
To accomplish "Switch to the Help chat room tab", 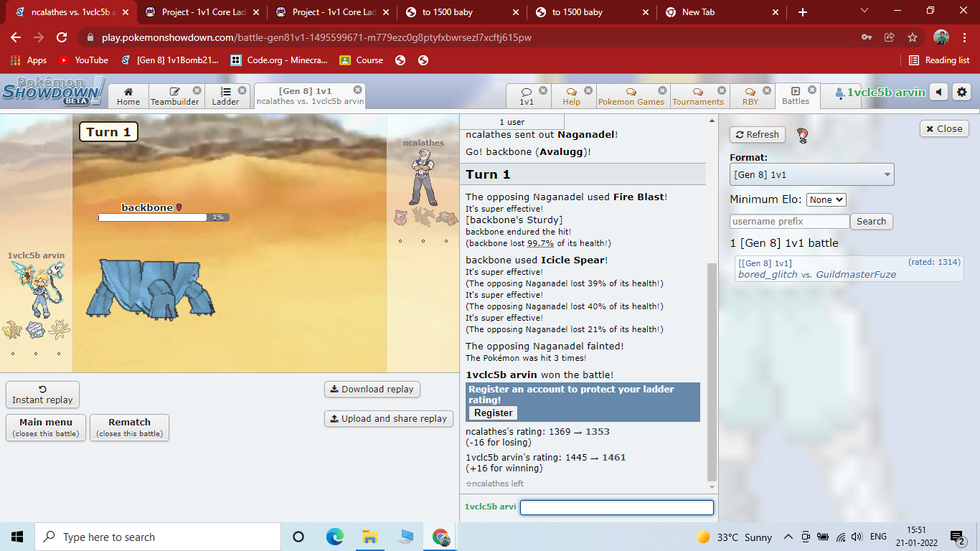I will click(x=572, y=96).
